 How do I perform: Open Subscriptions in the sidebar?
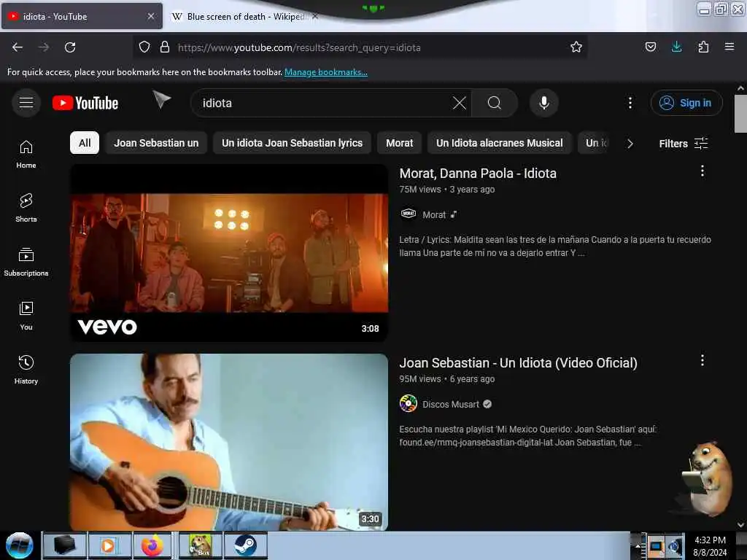26,262
